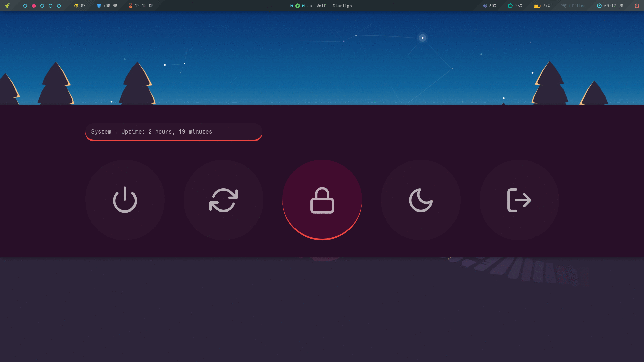Click the brightness 25% indicator
Viewport: 644px width, 362px height.
[515, 6]
